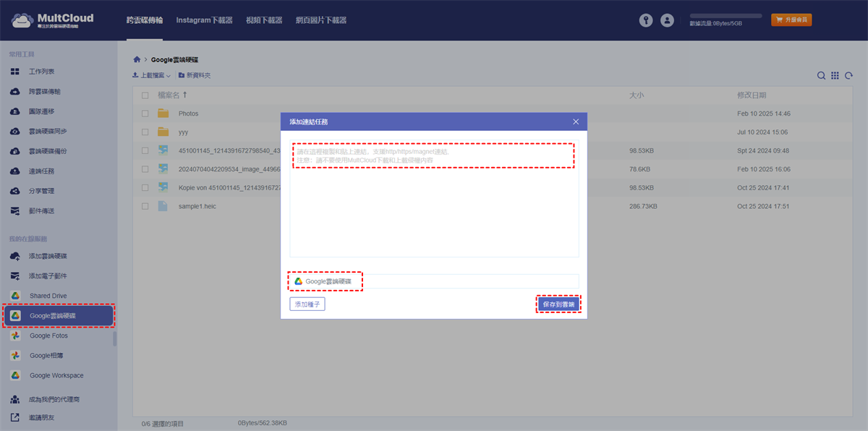Check the Kopie von file checkbox

[145, 187]
